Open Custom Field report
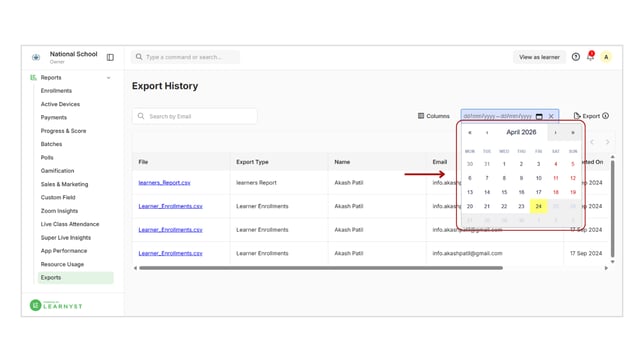The height and width of the screenshot is (362, 644). [x=58, y=198]
